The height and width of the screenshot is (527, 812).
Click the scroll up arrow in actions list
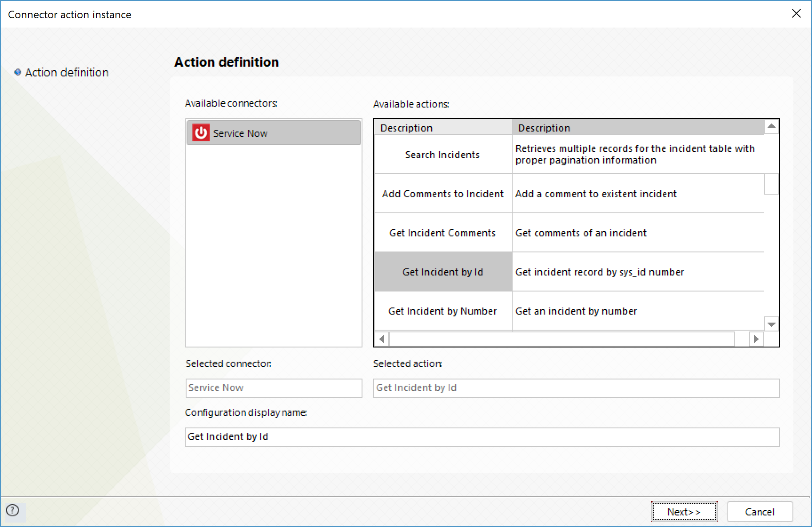tap(772, 127)
